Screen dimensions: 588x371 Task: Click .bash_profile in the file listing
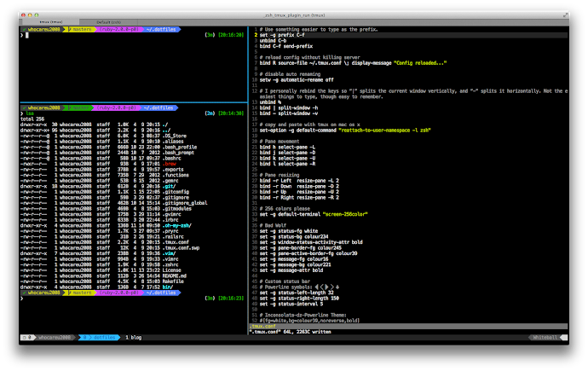click(180, 147)
